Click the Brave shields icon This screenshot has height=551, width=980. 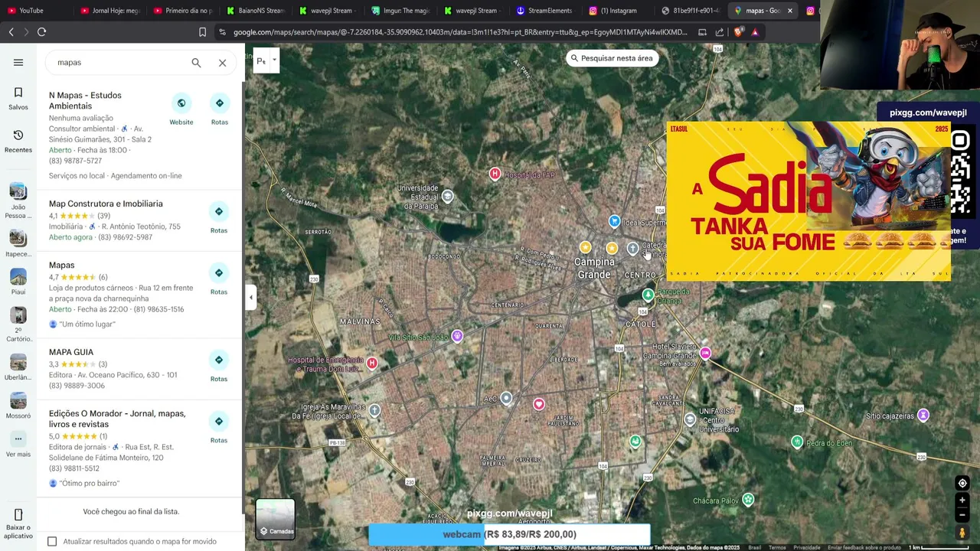coord(738,32)
